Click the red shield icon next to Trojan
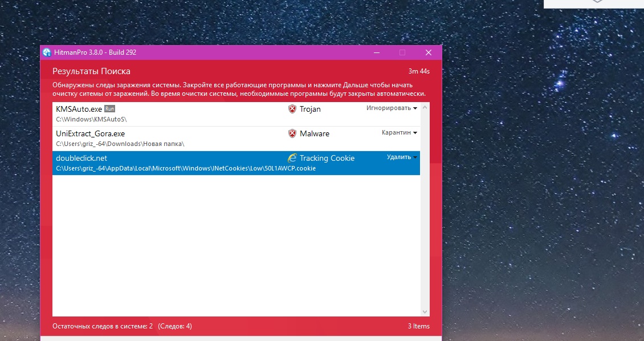644x341 pixels. click(292, 109)
